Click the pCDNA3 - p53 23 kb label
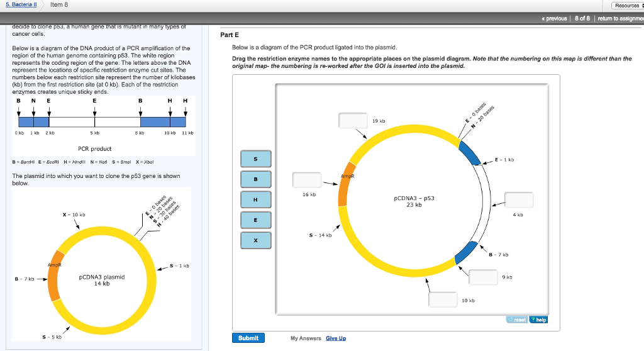 [x=414, y=201]
